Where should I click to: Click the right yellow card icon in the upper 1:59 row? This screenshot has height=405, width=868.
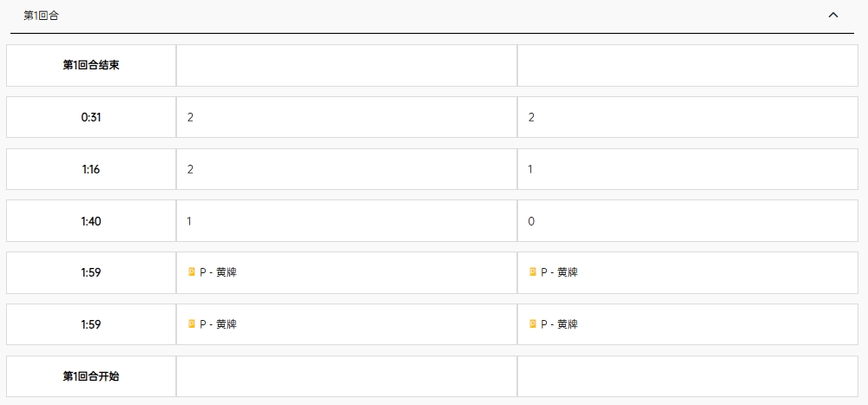pyautogui.click(x=533, y=271)
